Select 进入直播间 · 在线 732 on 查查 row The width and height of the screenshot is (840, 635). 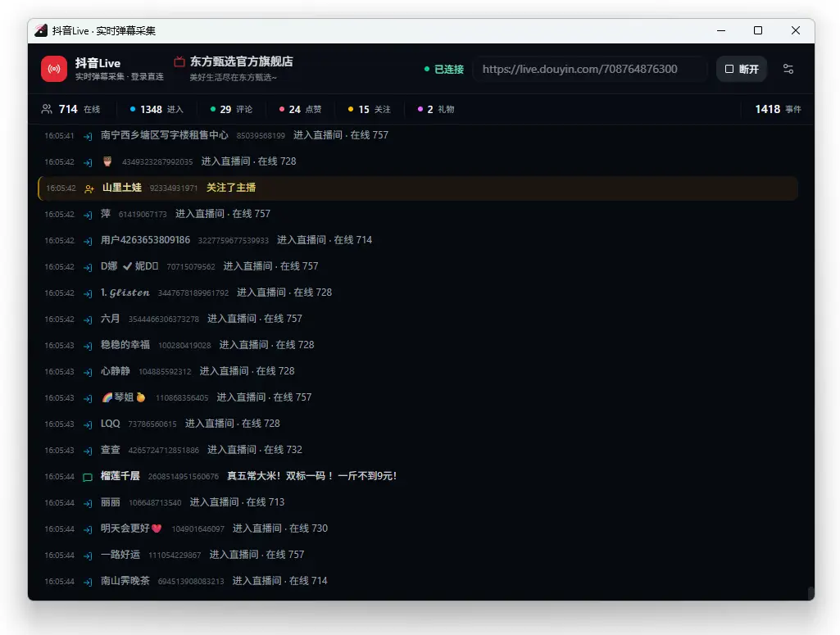(x=255, y=450)
